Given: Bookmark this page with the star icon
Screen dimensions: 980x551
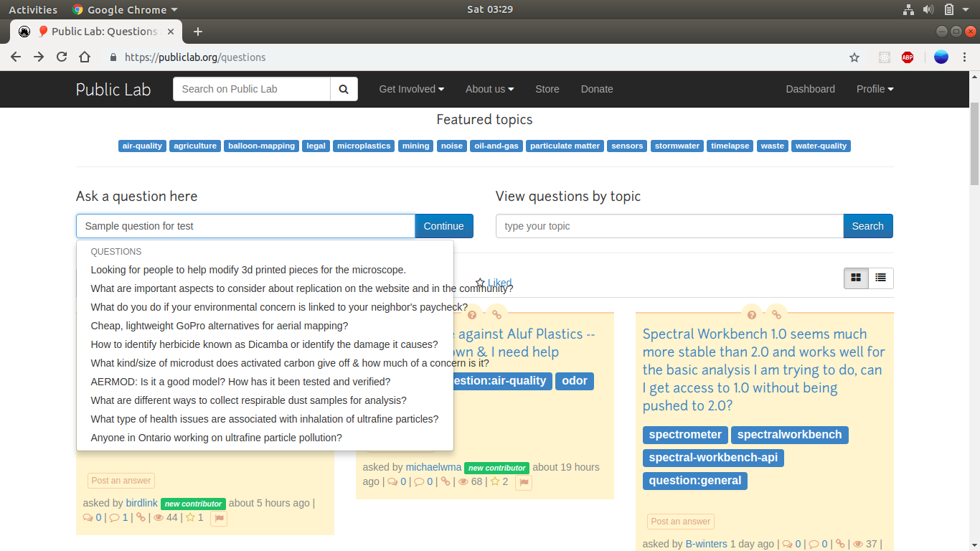Looking at the screenshot, I should (x=854, y=57).
